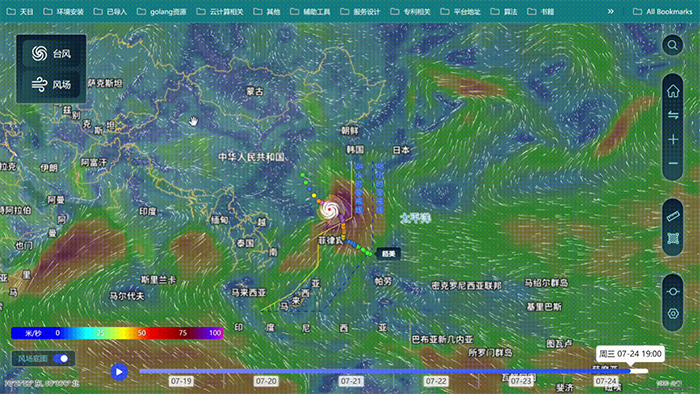The width and height of the screenshot is (700, 394).
Task: Expand hidden bookmarks with double chevron
Action: coord(610,12)
